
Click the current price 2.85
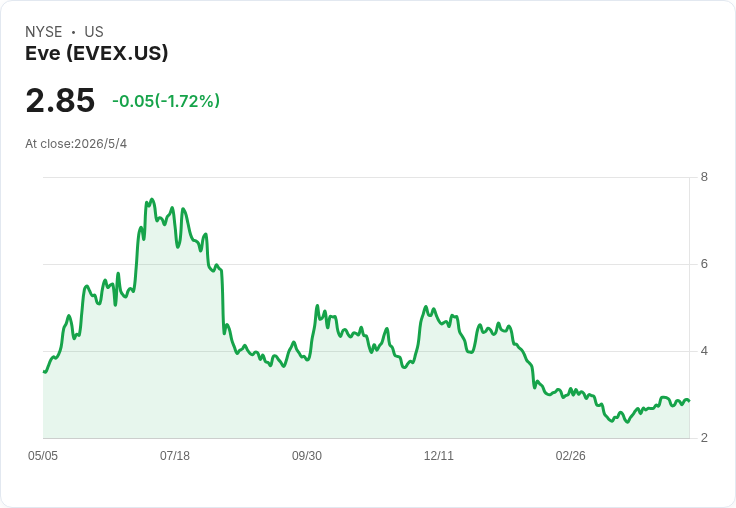tap(60, 100)
